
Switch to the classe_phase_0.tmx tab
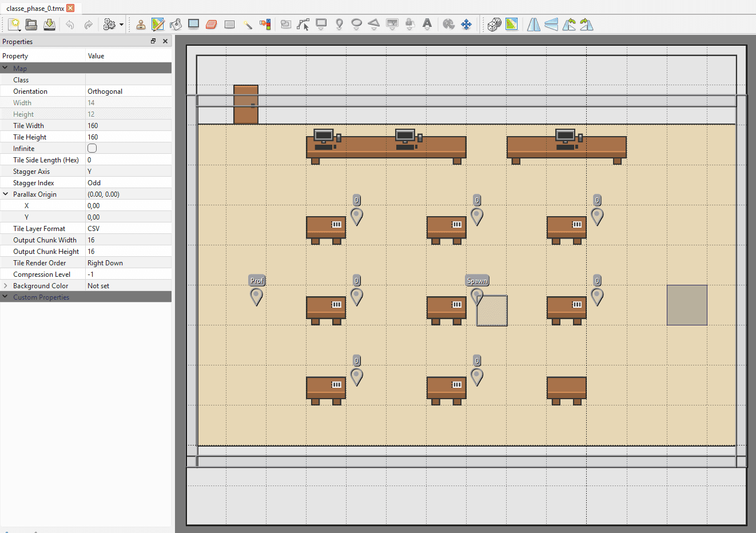(x=35, y=9)
